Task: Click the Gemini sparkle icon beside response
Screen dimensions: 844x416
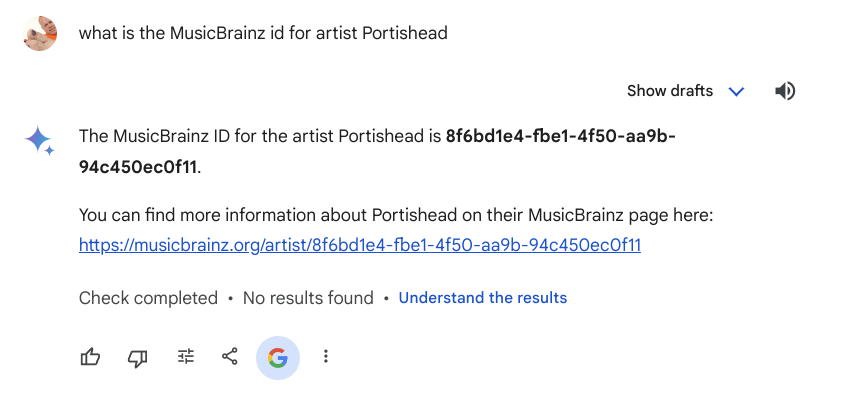Action: click(x=39, y=141)
